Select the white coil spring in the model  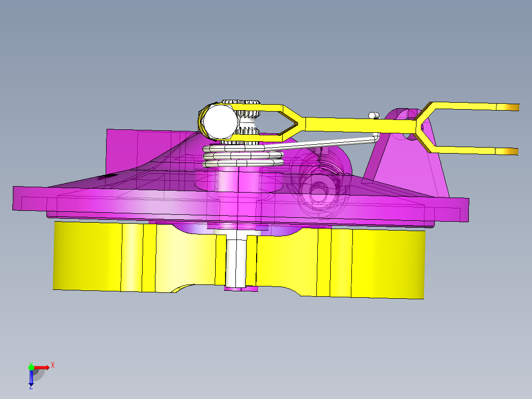[243, 156]
